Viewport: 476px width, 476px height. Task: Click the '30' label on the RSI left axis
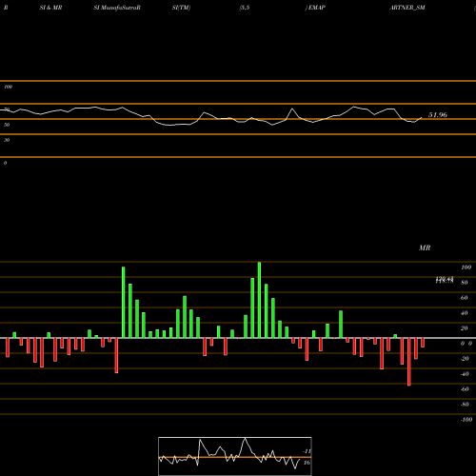pyautogui.click(x=7, y=140)
